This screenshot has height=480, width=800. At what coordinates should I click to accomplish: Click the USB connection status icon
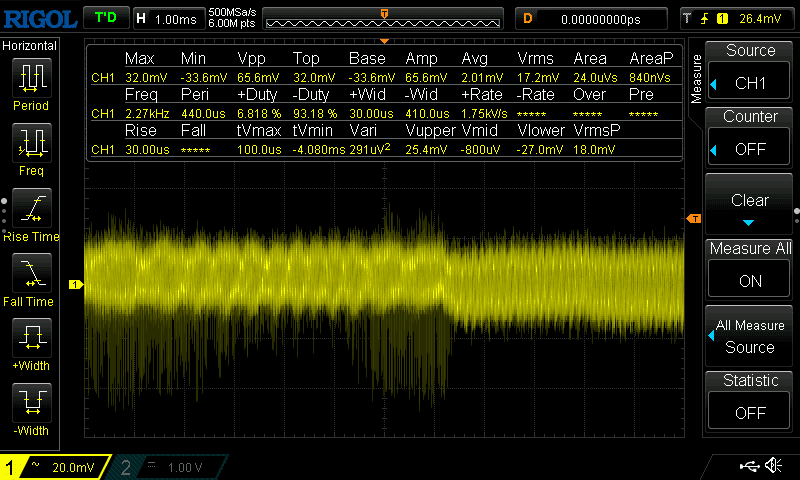[x=748, y=466]
